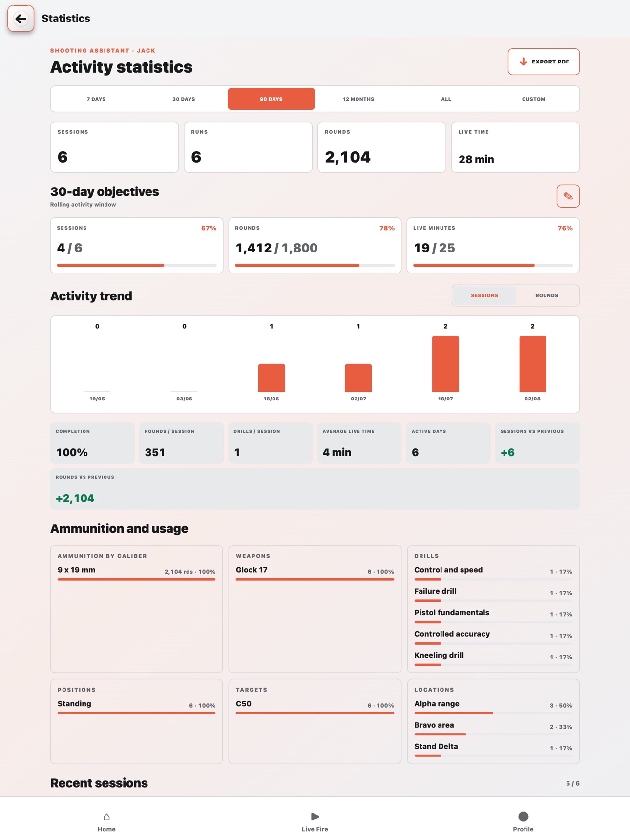Open the Sessions summary card showing 6
The image size is (630, 840).
point(114,147)
